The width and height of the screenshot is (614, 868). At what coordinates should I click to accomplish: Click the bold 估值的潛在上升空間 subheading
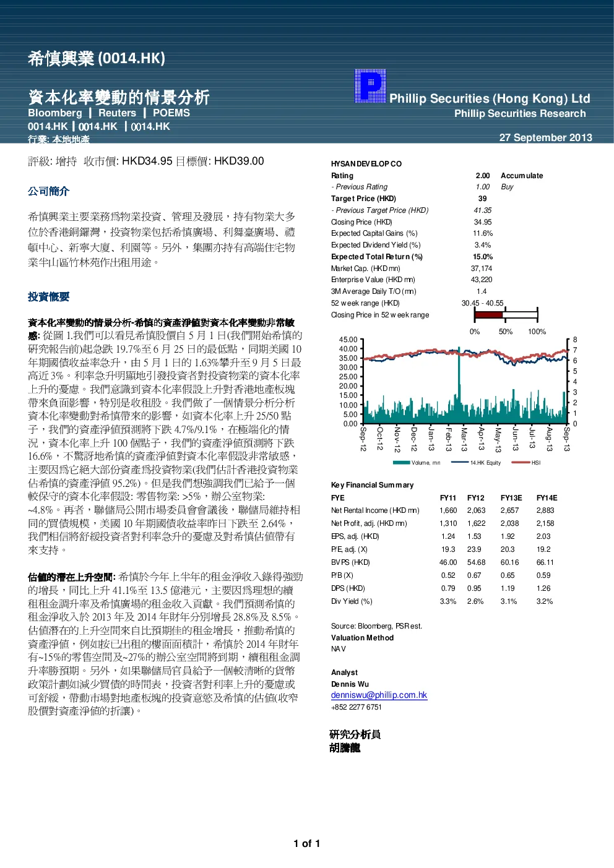(72, 577)
